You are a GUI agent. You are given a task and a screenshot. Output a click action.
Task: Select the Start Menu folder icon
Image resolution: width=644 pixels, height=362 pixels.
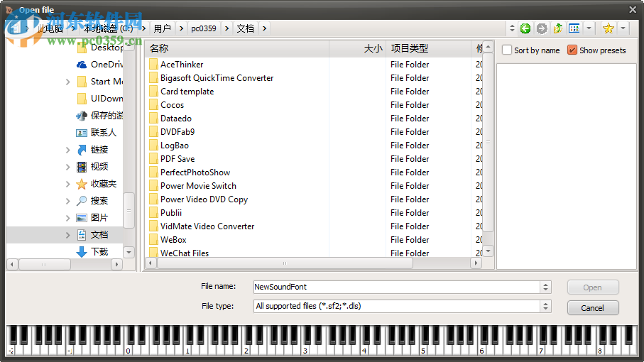pyautogui.click(x=82, y=81)
